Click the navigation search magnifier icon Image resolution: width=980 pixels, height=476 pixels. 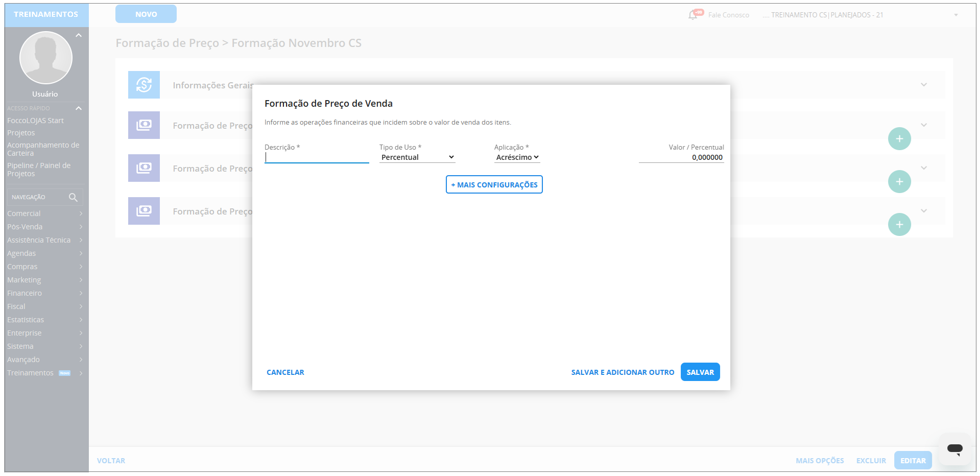coord(73,197)
